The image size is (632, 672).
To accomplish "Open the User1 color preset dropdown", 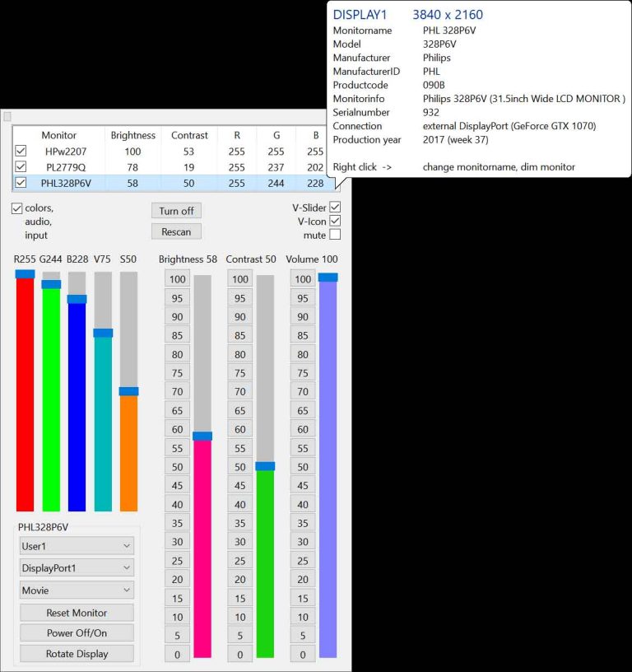I will point(77,546).
